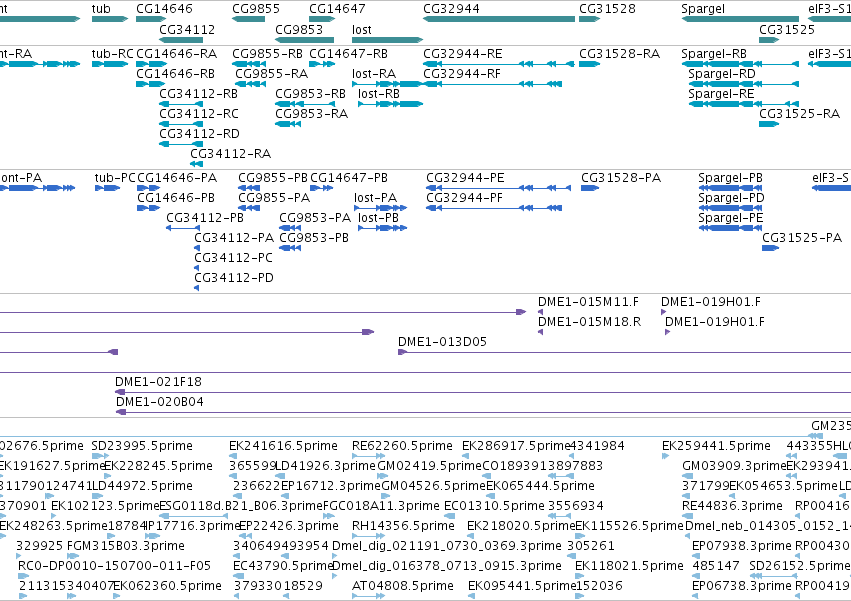Select the Spargel-PD protein label
Image resolution: width=851 pixels, height=601 pixels.
(x=731, y=198)
